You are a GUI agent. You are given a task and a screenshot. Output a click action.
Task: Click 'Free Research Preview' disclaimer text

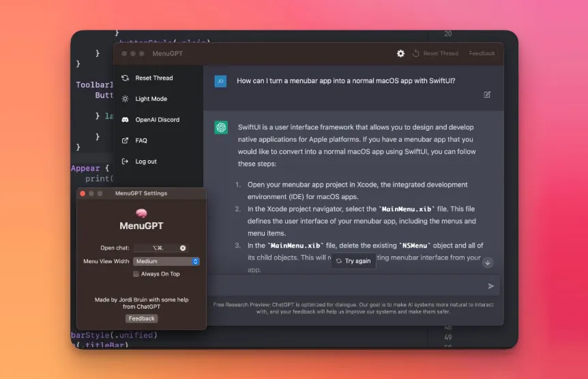point(353,308)
